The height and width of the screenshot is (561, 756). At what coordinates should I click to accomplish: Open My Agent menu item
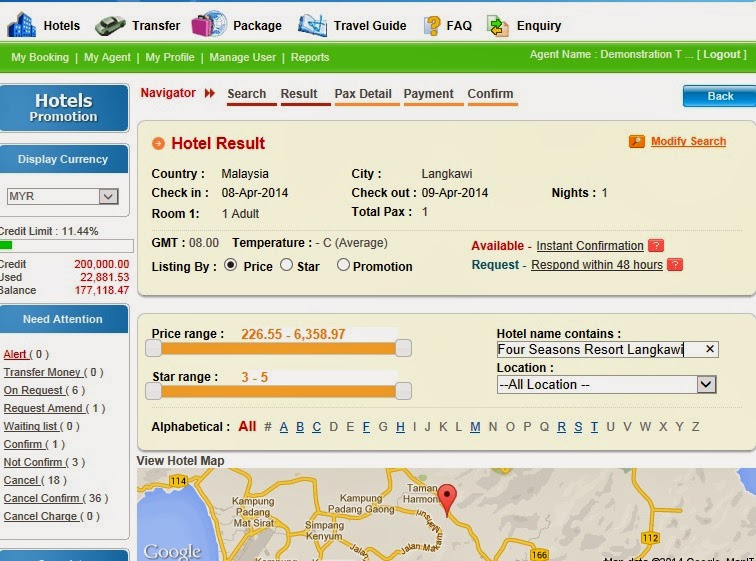(107, 57)
